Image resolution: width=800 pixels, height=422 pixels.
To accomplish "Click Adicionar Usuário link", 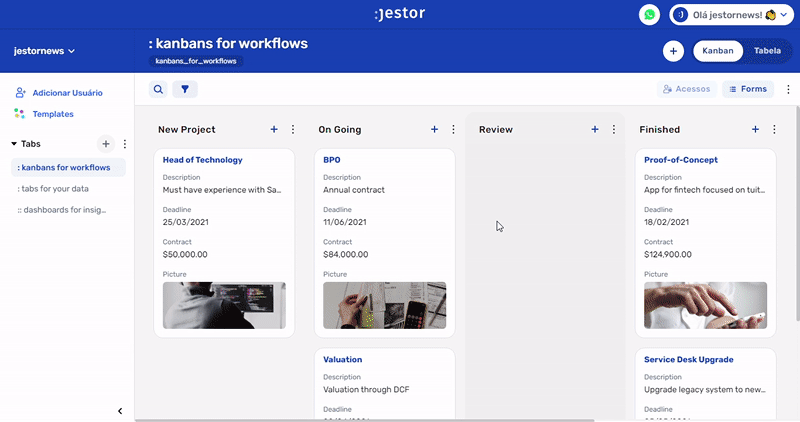I will pyautogui.click(x=59, y=93).
